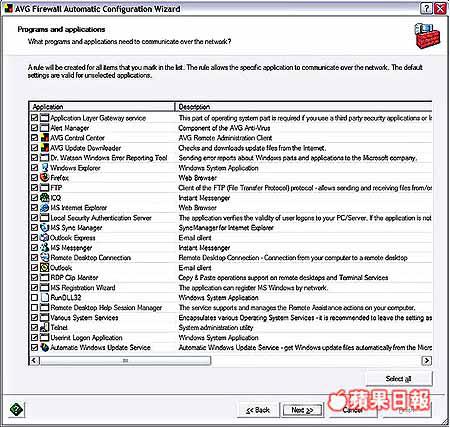Image resolution: width=450 pixels, height=427 pixels.
Task: Click the MS Registration Wizard icon
Action: coord(44,287)
